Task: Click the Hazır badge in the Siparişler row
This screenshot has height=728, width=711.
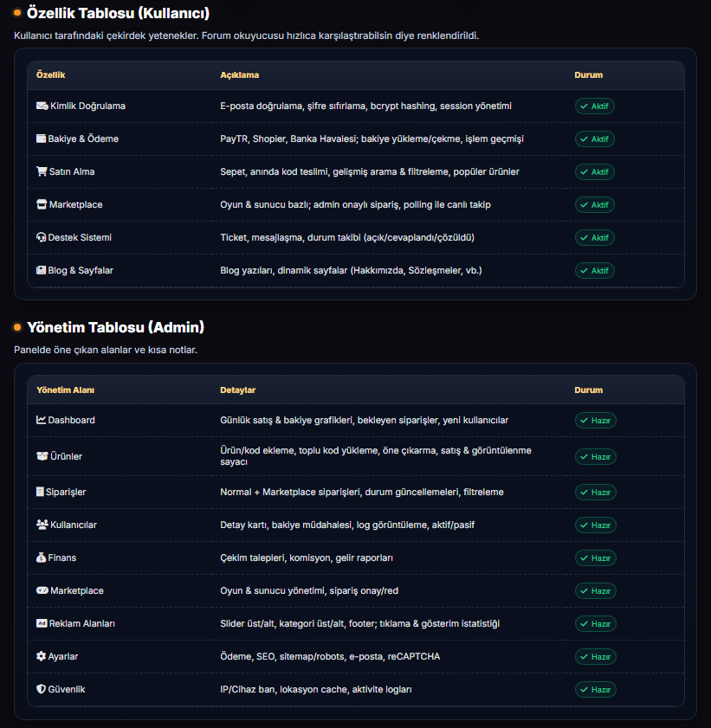Action: (x=595, y=493)
